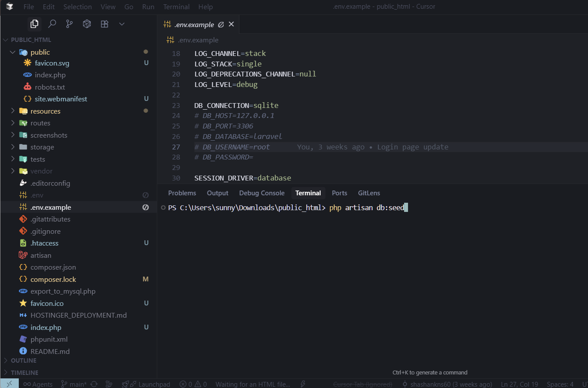Open the Extensions view icon

104,24
